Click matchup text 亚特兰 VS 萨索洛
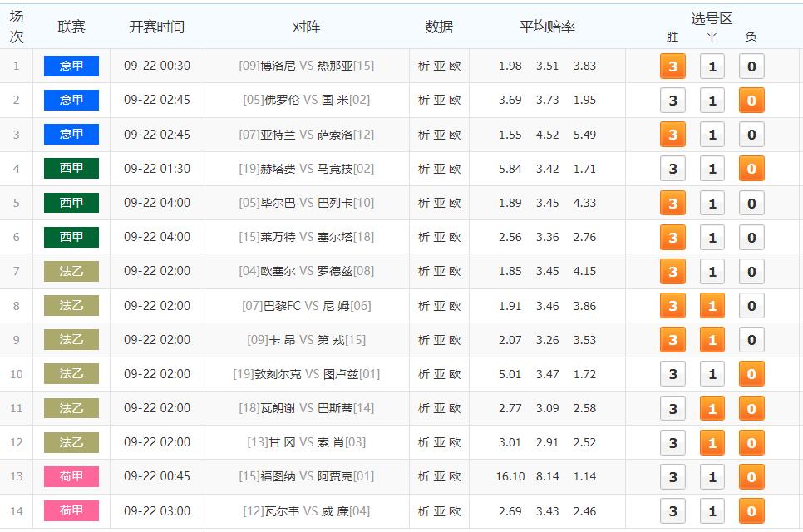Image resolution: width=803 pixels, height=532 pixels. pyautogui.click(x=306, y=134)
